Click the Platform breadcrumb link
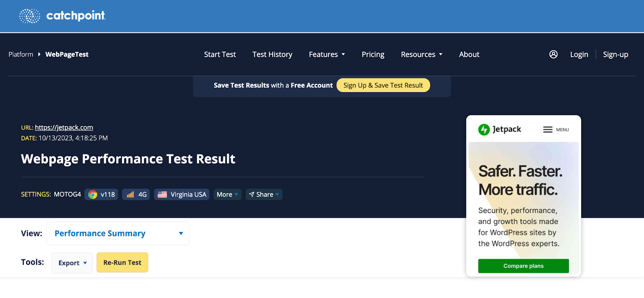 click(21, 54)
